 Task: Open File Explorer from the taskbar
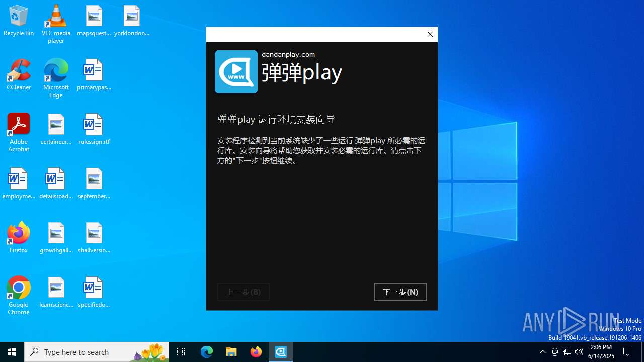pyautogui.click(x=231, y=352)
